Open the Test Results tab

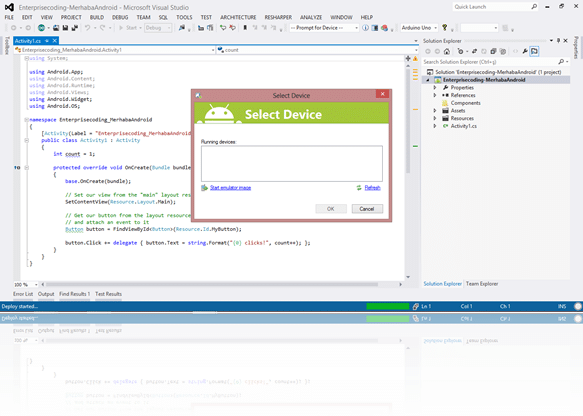(108, 294)
